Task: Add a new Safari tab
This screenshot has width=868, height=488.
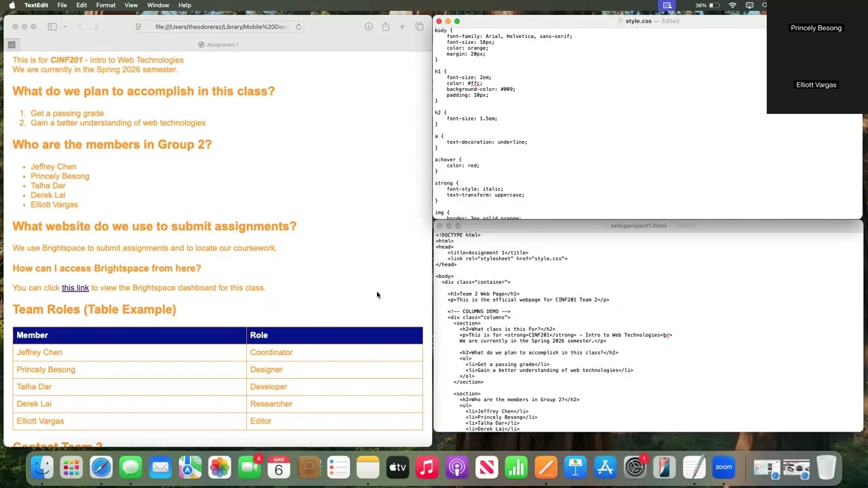Action: pos(402,26)
